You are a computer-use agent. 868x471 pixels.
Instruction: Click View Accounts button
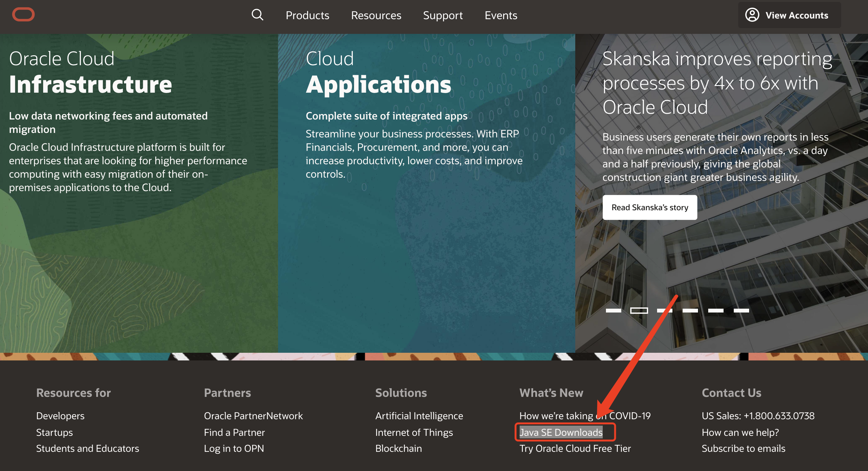tap(789, 15)
